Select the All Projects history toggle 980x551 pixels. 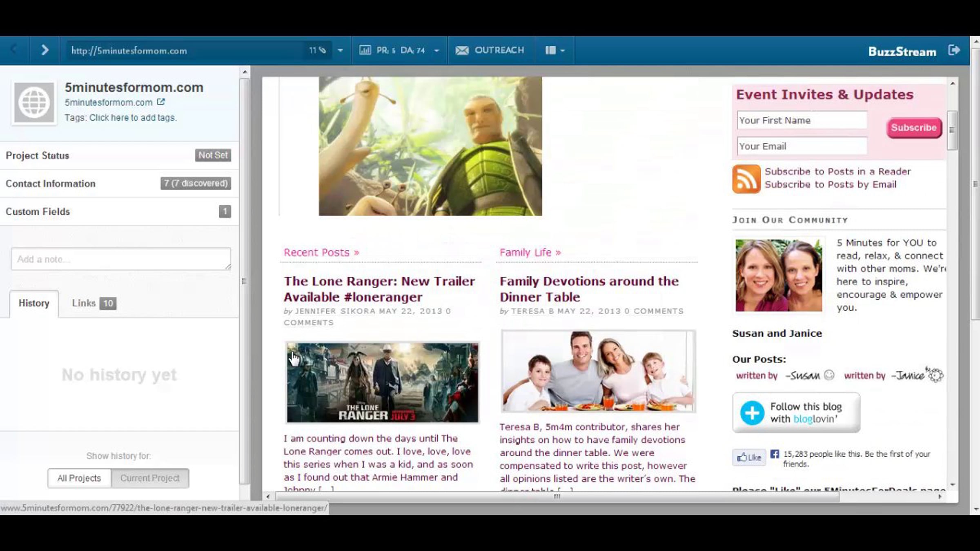(79, 478)
